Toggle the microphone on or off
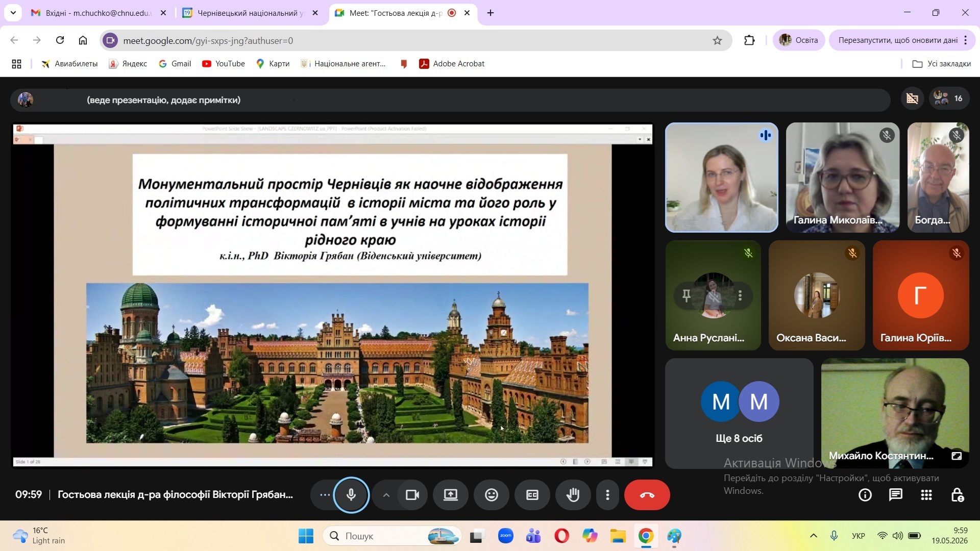The height and width of the screenshot is (551, 980). tap(351, 495)
